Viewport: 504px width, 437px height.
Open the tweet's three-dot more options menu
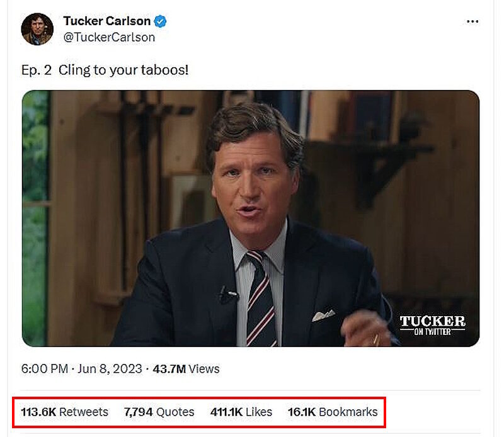pyautogui.click(x=472, y=21)
